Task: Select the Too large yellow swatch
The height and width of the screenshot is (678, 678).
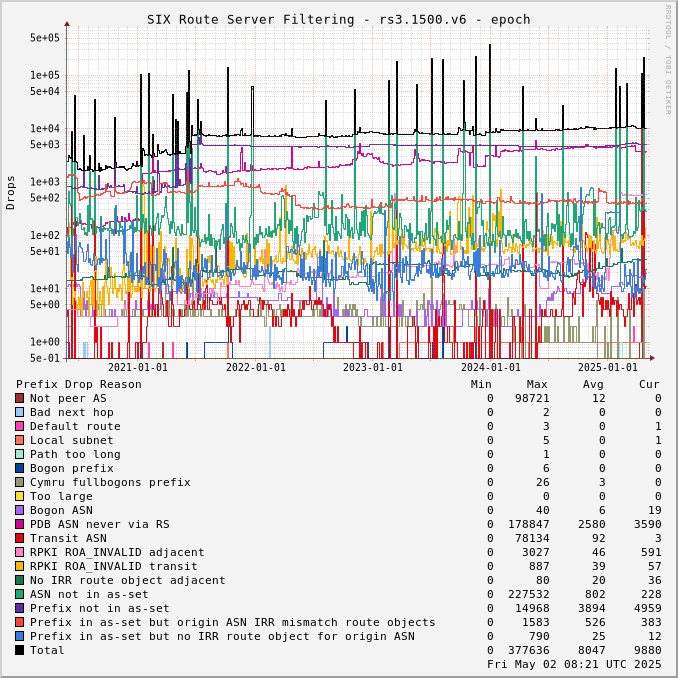Action: (x=19, y=496)
